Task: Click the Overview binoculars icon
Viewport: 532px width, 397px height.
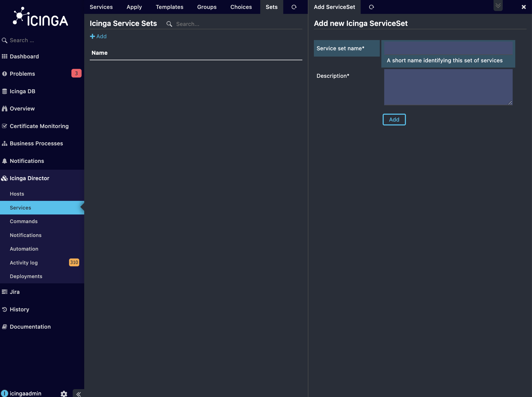Action: [x=4, y=109]
